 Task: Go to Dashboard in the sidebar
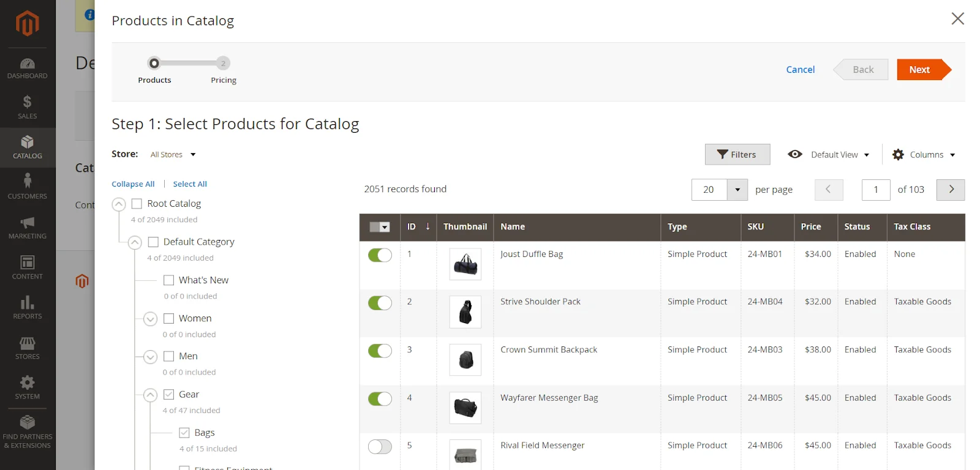point(28,69)
